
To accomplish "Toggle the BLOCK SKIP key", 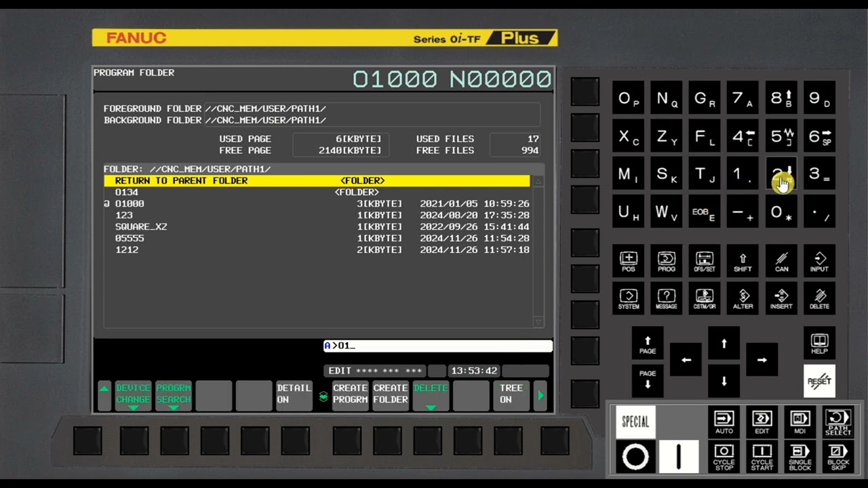I will click(x=838, y=457).
